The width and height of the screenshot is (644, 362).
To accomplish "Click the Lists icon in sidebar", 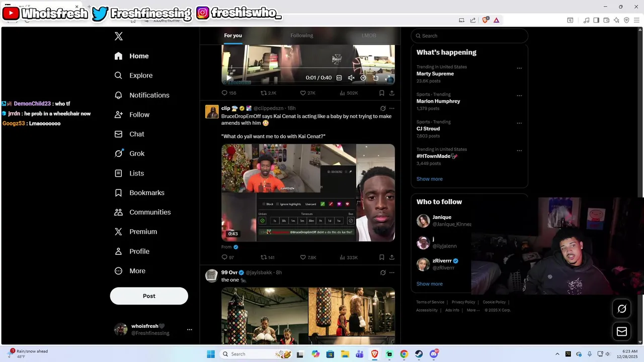I will [118, 173].
